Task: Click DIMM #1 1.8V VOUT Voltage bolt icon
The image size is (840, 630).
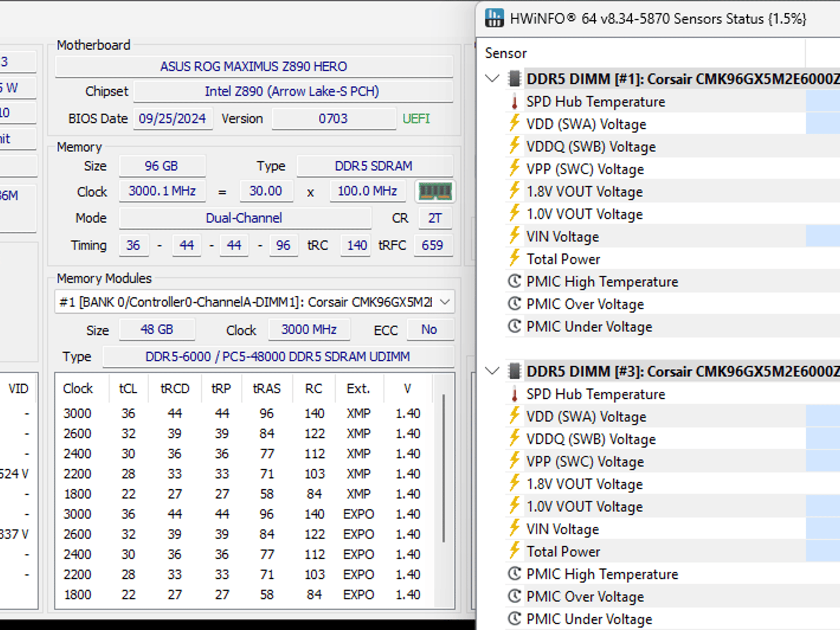Action: [x=514, y=192]
